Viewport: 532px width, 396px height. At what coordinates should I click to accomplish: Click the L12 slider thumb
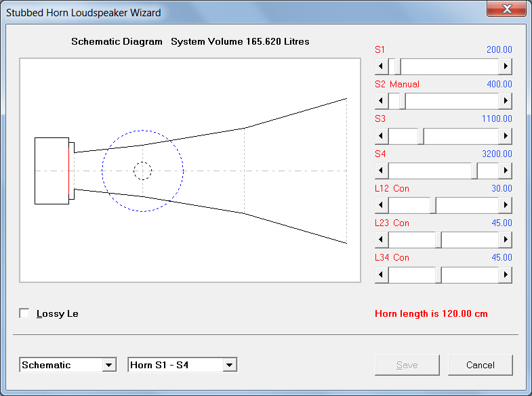433,205
